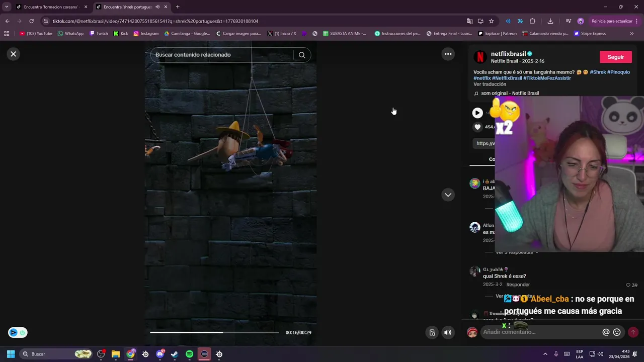Viewport: 644px width, 362px height.
Task: Open the three-dots more options menu on video
Action: point(448,54)
